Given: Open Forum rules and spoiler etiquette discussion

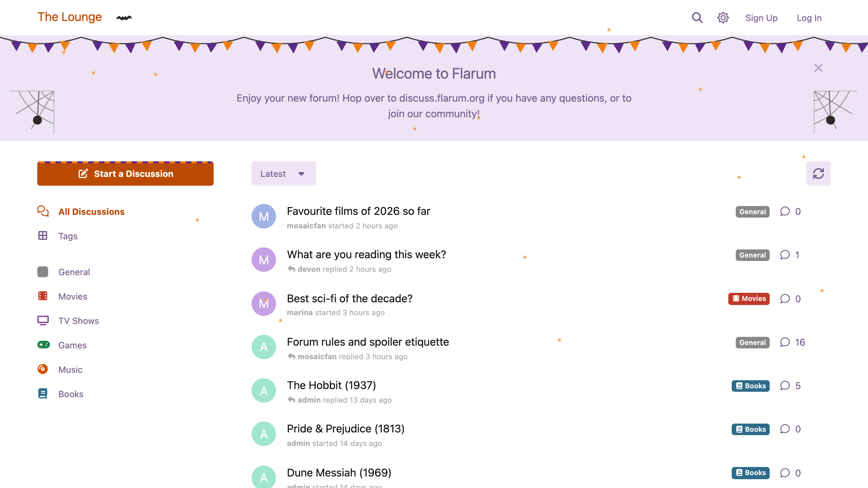Looking at the screenshot, I should (x=368, y=342).
